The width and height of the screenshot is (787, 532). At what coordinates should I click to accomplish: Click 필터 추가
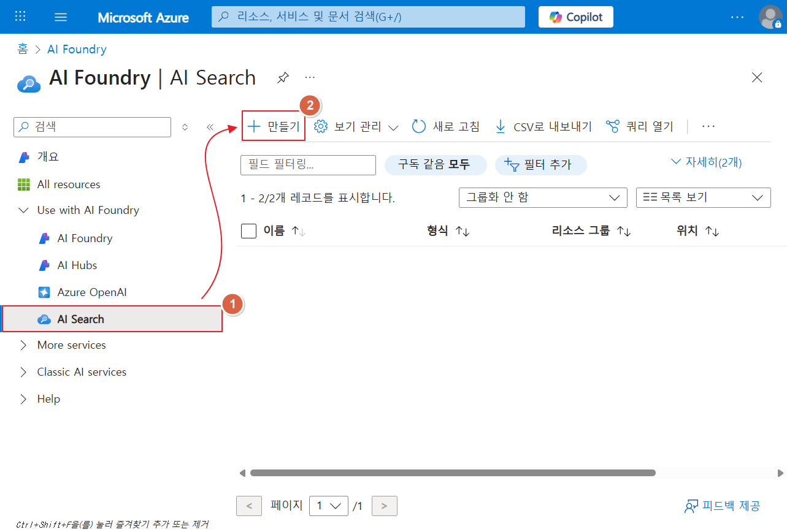541,165
